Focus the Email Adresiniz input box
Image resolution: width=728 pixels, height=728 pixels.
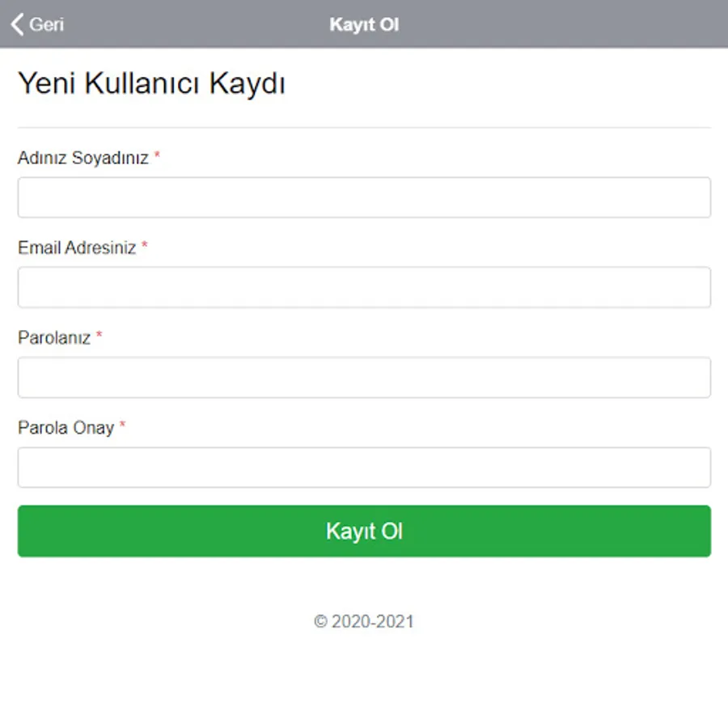364,287
